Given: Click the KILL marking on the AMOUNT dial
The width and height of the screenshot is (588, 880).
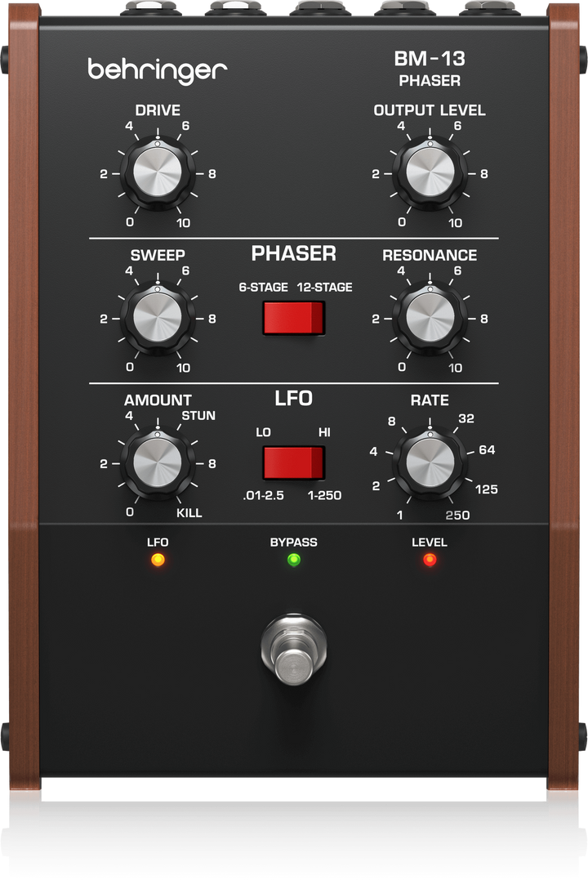Looking at the screenshot, I should [x=189, y=513].
